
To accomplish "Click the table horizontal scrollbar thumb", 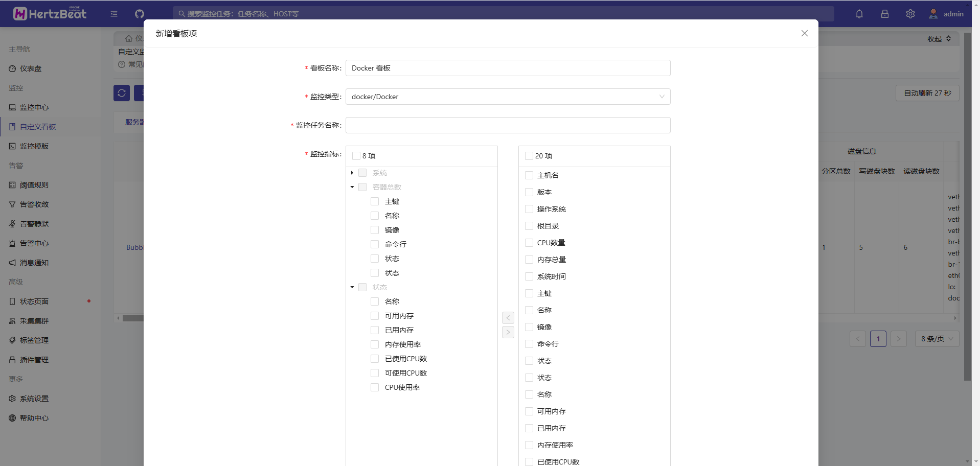I will point(133,318).
